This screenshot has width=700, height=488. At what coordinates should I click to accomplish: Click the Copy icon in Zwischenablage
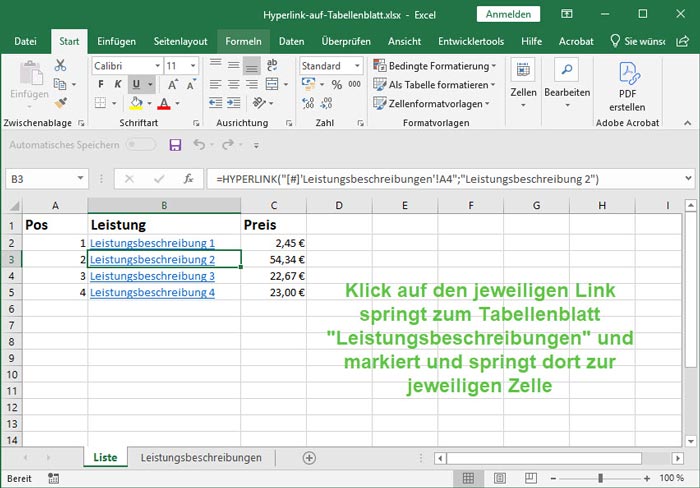tap(60, 84)
